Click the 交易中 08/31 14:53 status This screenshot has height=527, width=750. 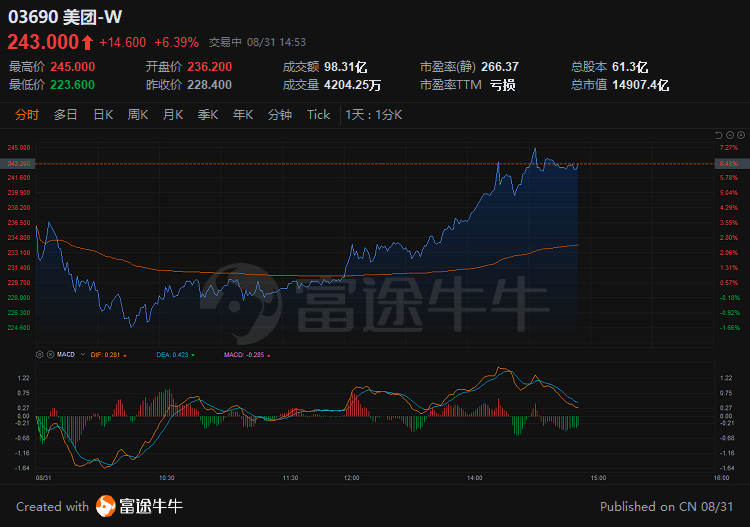pos(257,43)
